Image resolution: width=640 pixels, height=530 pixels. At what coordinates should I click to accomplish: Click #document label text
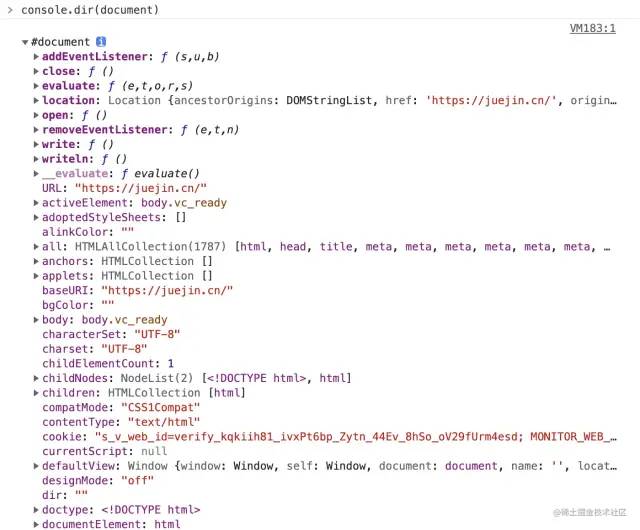click(x=60, y=42)
